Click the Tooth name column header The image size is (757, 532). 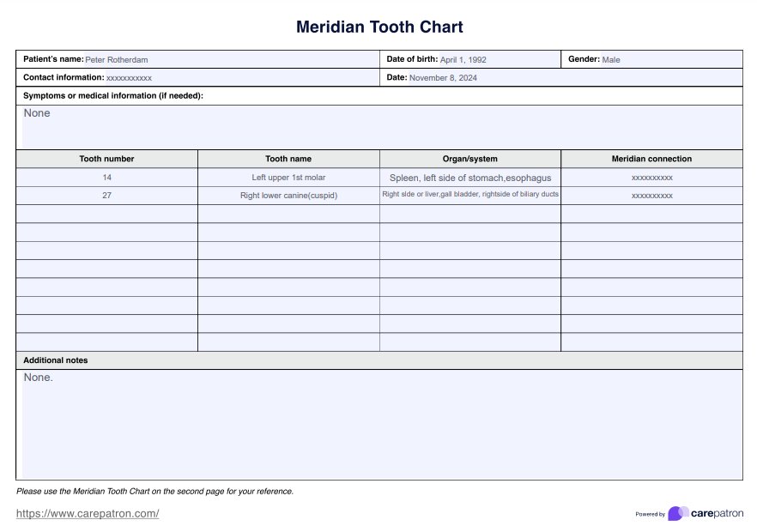(x=288, y=159)
